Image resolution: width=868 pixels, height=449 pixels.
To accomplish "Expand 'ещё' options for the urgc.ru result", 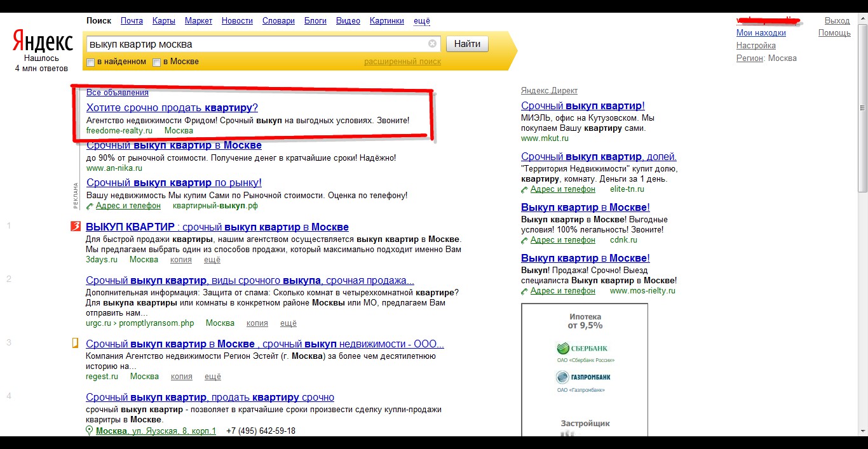I will pos(288,323).
